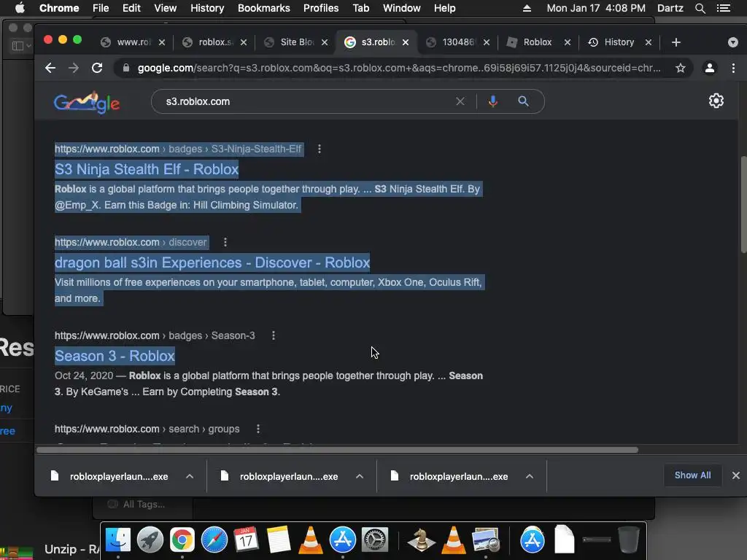The width and height of the screenshot is (747, 560).
Task: Expand options for second robloxplayerlaun exe download
Action: [x=360, y=476]
